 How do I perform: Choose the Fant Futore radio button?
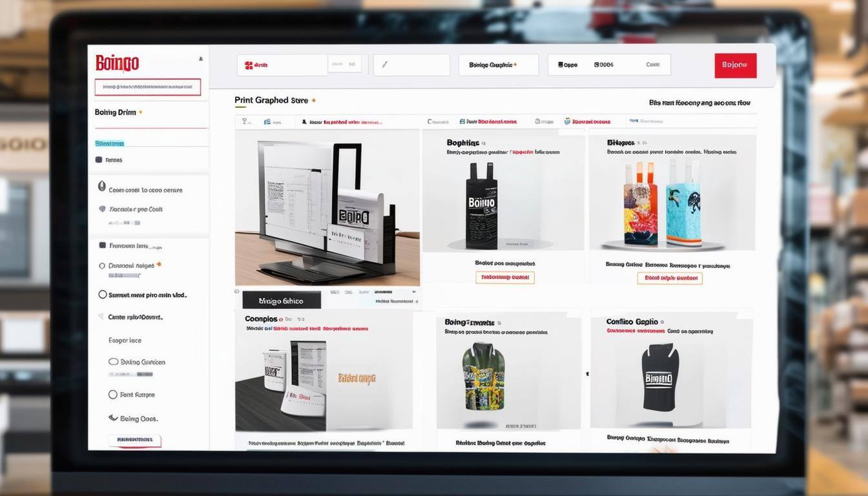112,395
